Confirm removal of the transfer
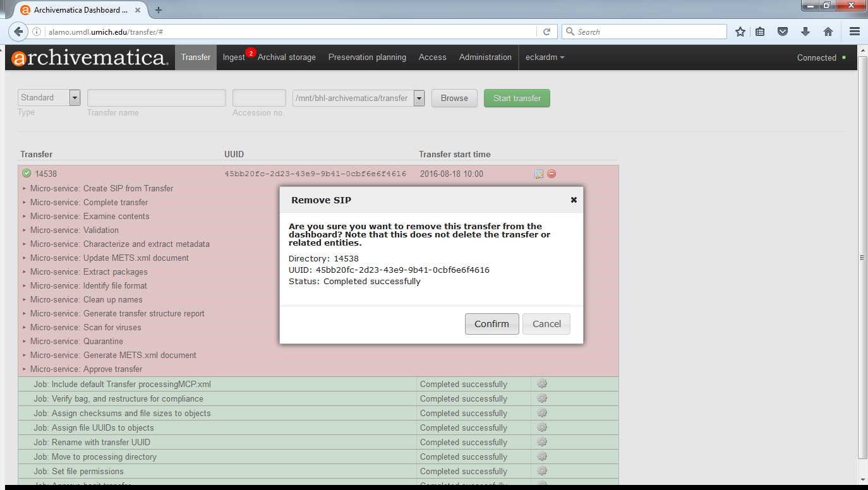The width and height of the screenshot is (868, 490). (x=491, y=324)
